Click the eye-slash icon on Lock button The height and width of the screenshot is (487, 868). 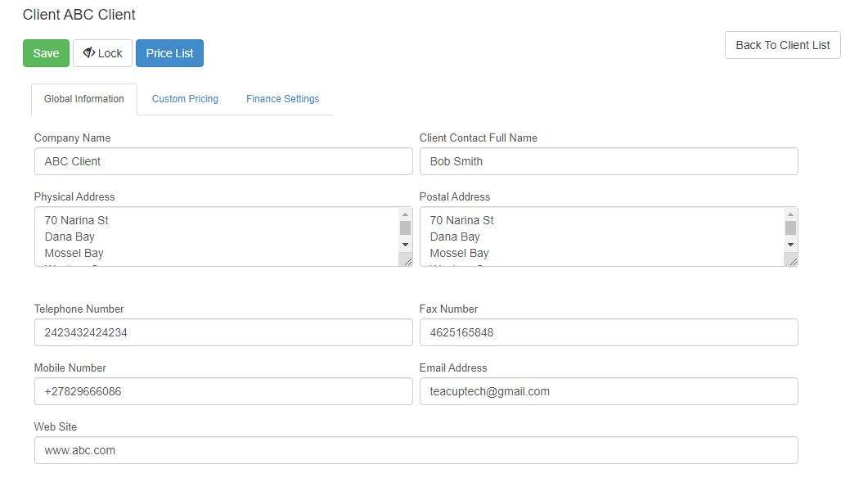pos(88,53)
